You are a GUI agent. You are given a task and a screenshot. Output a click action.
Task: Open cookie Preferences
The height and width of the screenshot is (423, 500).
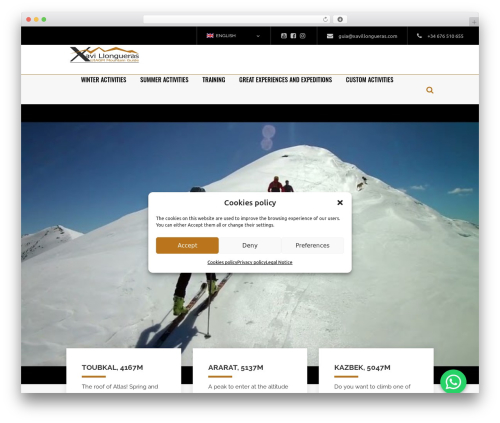[312, 245]
